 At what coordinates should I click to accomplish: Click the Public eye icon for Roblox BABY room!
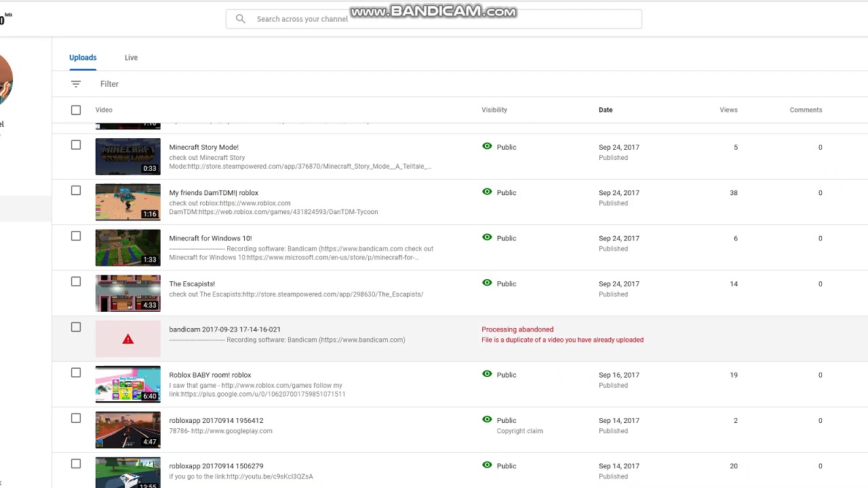click(x=487, y=373)
